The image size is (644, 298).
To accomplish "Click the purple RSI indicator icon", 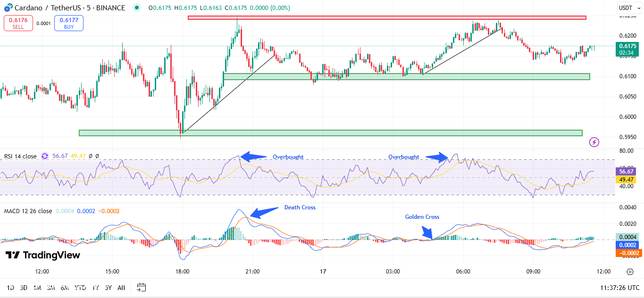I will click(x=45, y=156).
